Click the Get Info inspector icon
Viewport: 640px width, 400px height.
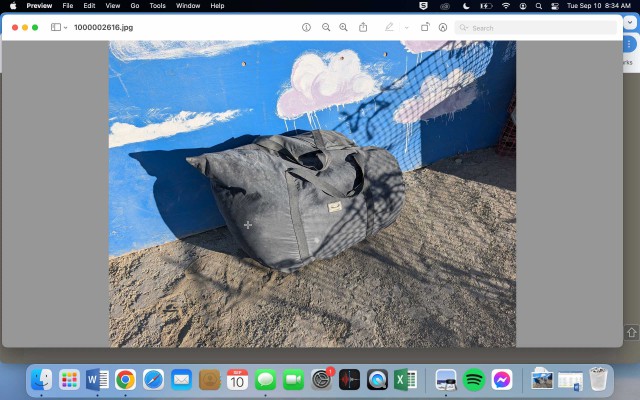306,27
